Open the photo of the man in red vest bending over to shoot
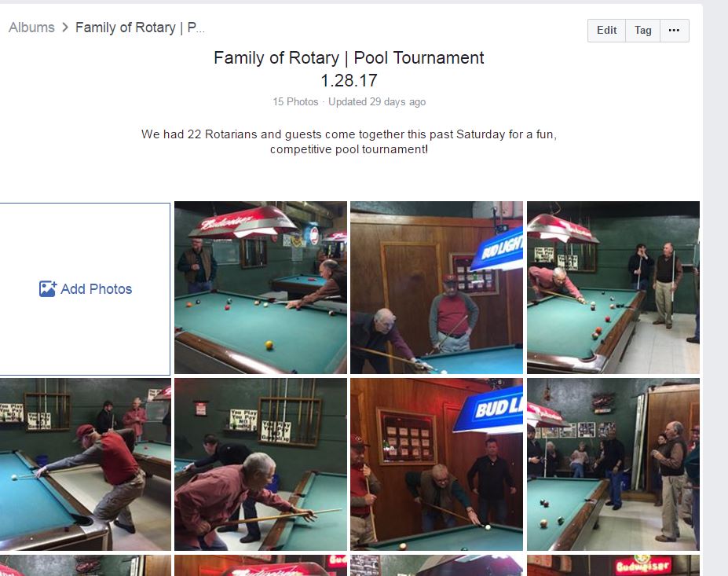 pos(85,464)
